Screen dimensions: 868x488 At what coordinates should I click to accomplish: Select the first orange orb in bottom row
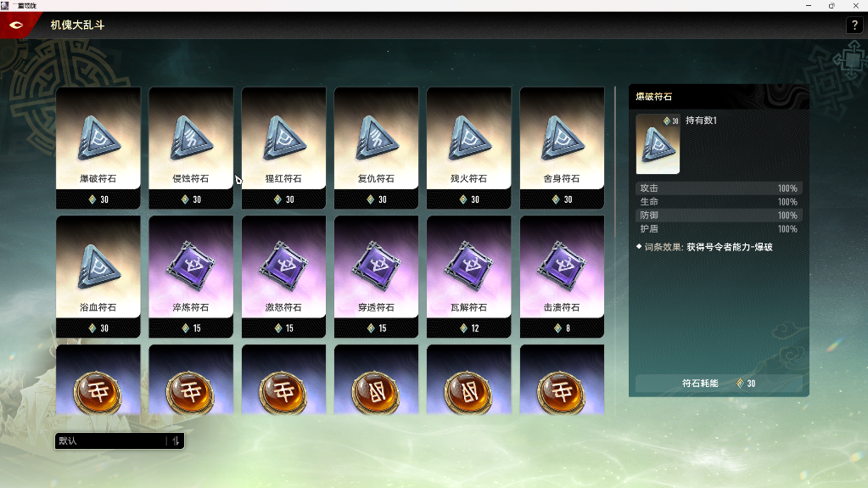(x=98, y=380)
